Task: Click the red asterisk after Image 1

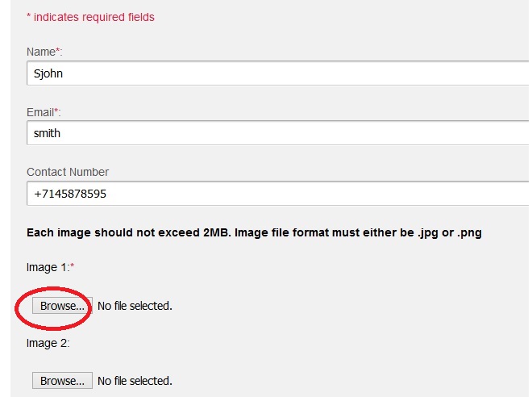Action: pos(72,266)
